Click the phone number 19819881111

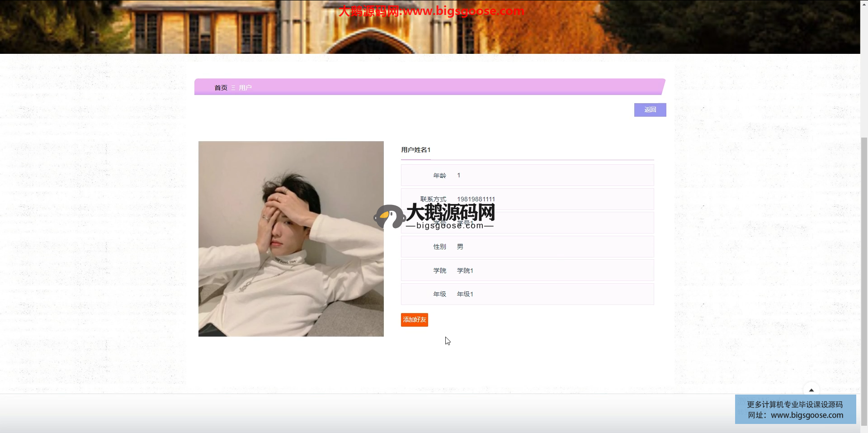pos(476,199)
